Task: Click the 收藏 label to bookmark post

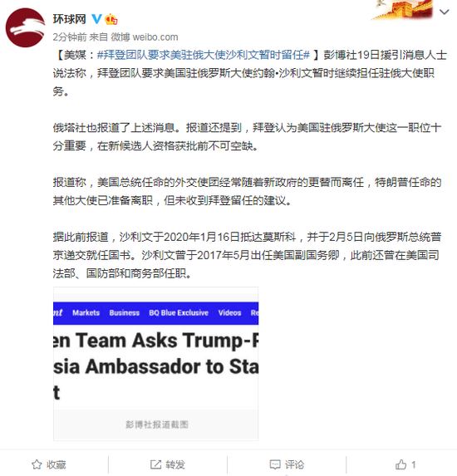Action: coord(57,464)
